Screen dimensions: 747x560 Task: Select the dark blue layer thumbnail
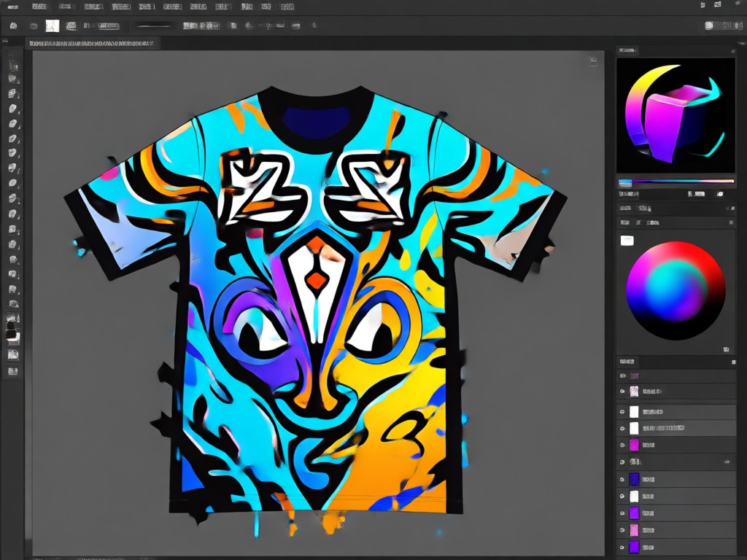(634, 479)
